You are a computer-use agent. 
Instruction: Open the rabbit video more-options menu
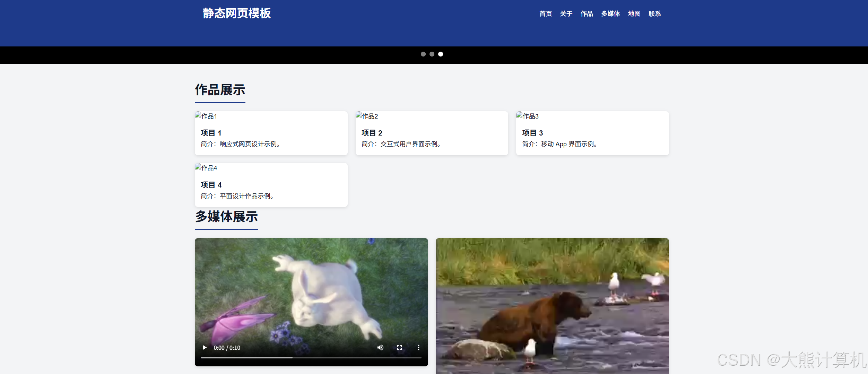[x=418, y=348]
